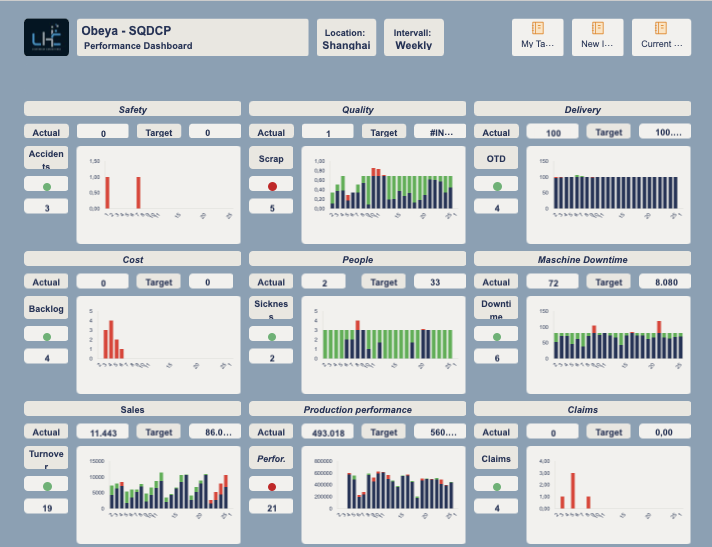Click the Sickness KPI button
712x547 pixels.
point(271,308)
